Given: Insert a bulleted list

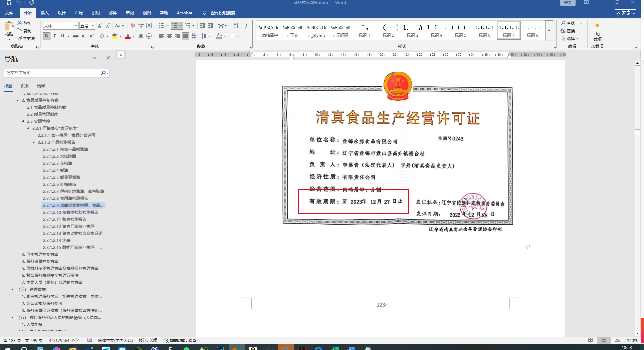Looking at the screenshot, I should click(162, 26).
